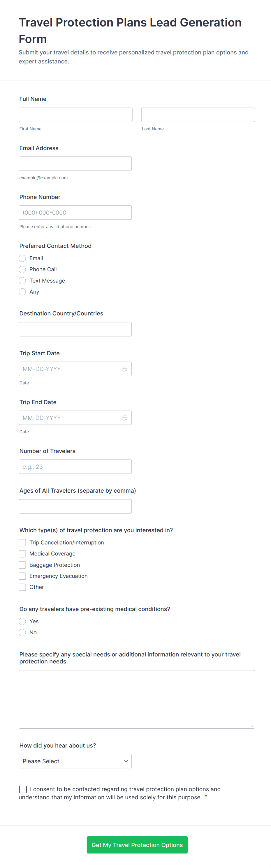
Task: Click into the Phone Number field
Action: [x=75, y=213]
